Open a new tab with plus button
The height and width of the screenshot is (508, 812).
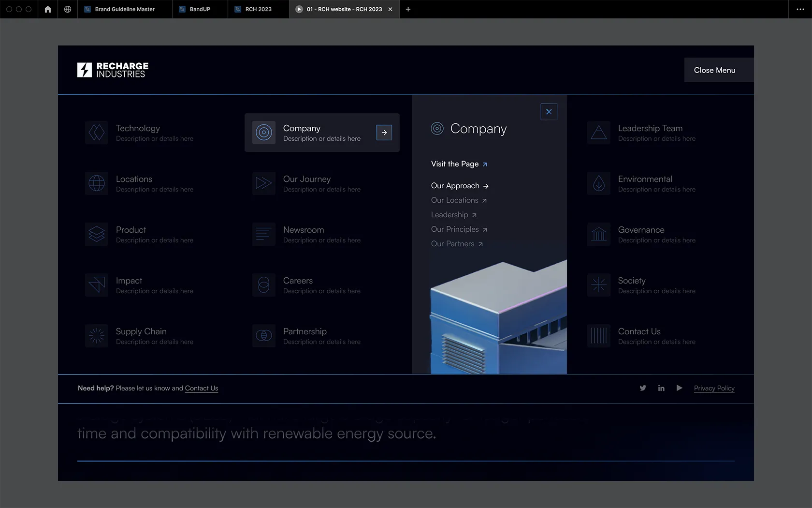408,9
